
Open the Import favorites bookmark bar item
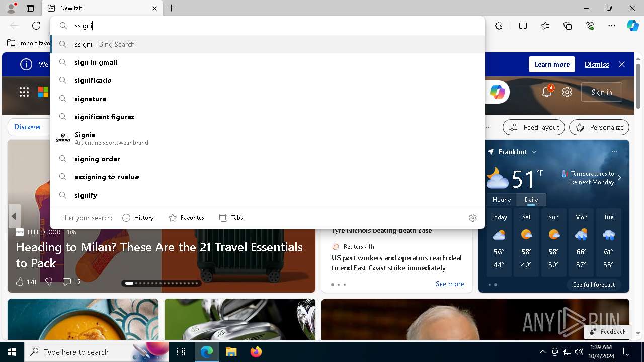28,43
